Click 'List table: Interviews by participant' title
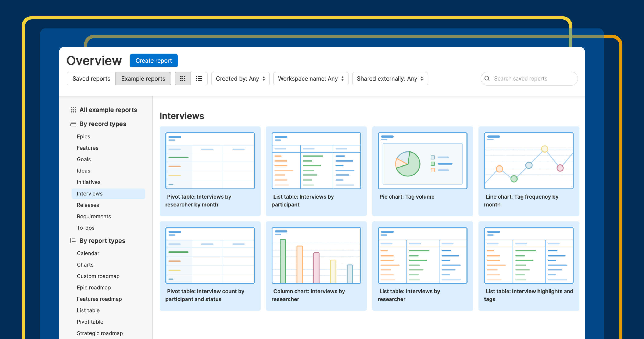The image size is (644, 339). [303, 200]
